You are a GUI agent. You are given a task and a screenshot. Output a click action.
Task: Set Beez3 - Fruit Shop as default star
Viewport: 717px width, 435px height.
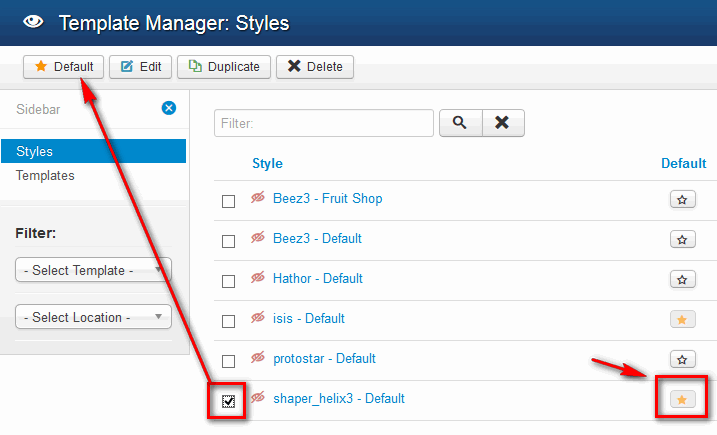point(682,199)
